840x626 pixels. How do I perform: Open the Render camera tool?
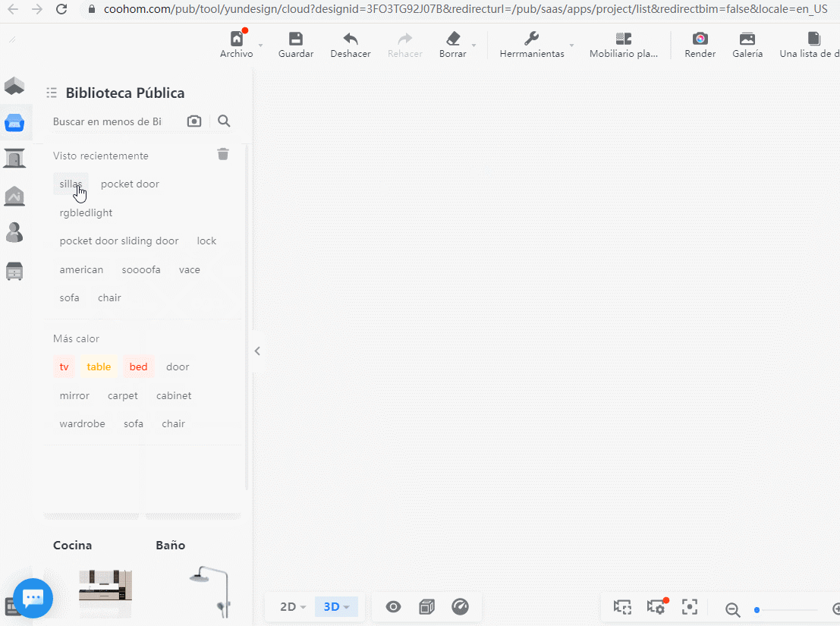(700, 39)
